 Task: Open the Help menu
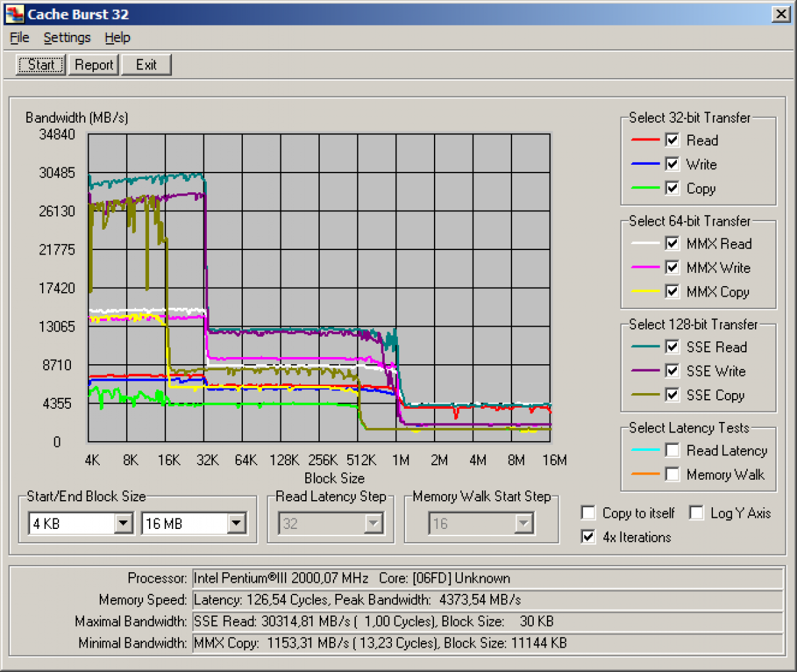coord(118,37)
